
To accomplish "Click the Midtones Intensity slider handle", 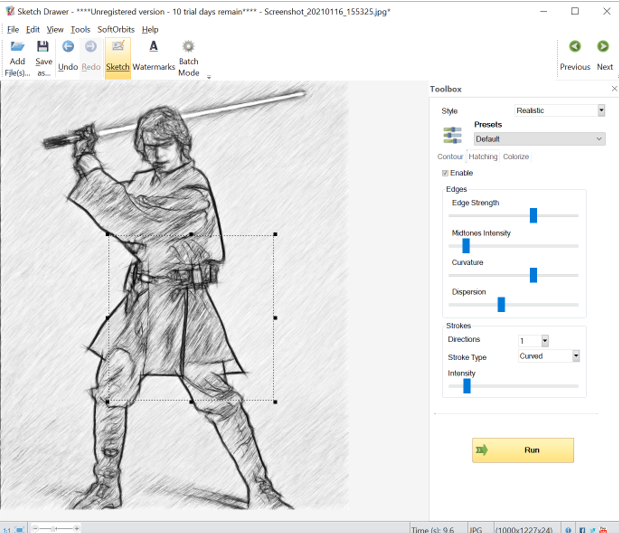I will [466, 246].
